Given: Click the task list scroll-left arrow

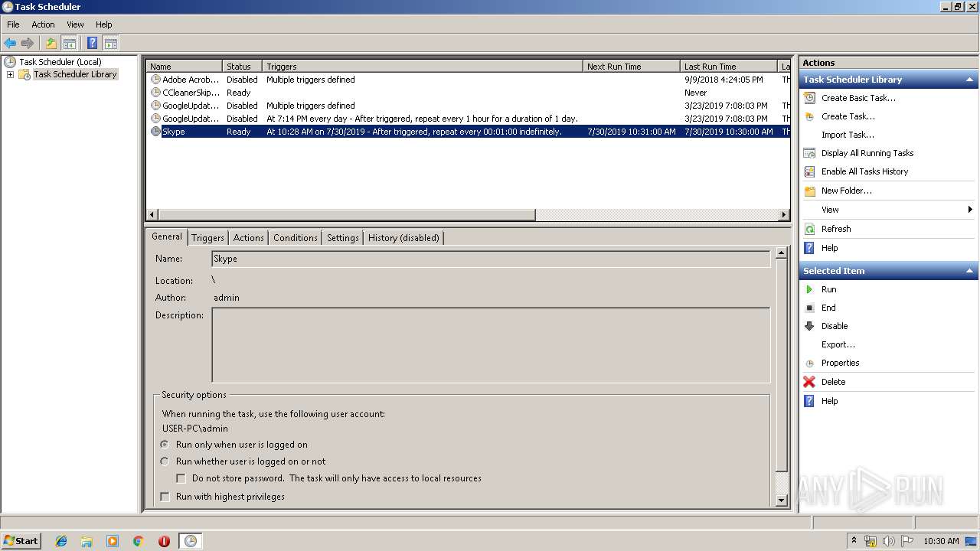Looking at the screenshot, I should [x=152, y=215].
